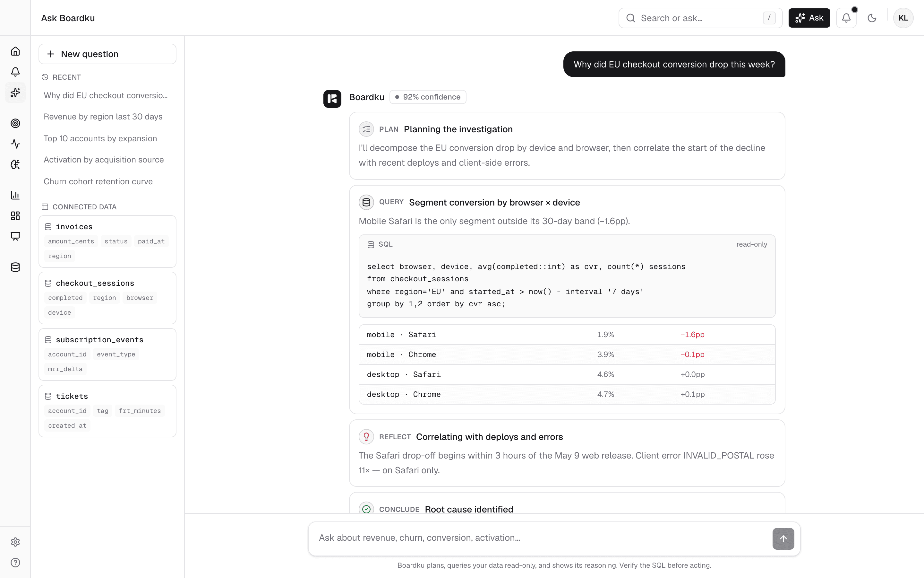Open the dashboards grid icon in sidebar
Viewport: 924px width, 578px height.
15,215
